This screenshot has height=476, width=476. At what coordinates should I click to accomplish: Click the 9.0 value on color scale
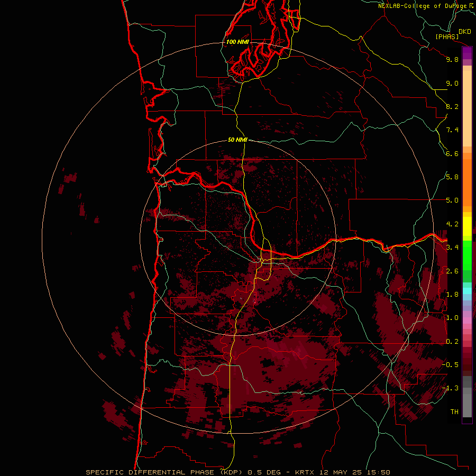coord(452,83)
